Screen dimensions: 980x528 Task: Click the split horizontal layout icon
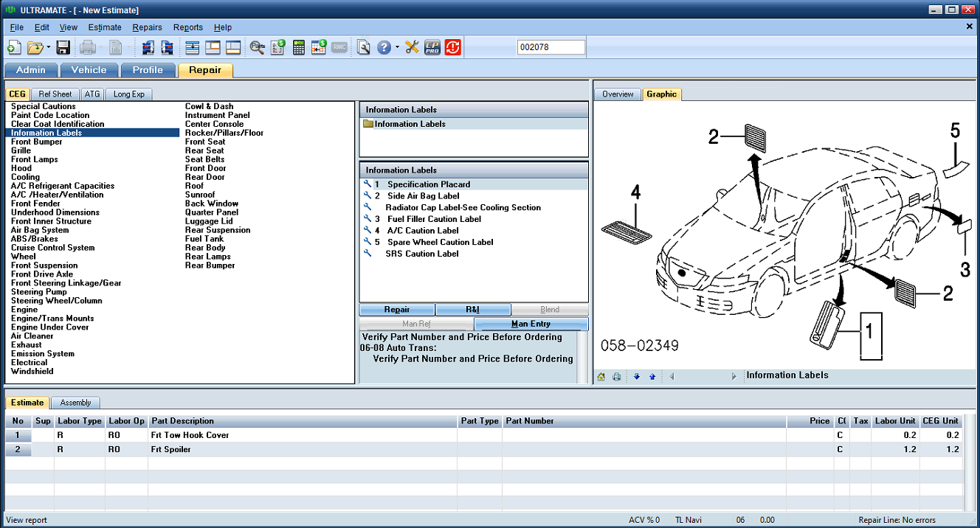tap(193, 48)
